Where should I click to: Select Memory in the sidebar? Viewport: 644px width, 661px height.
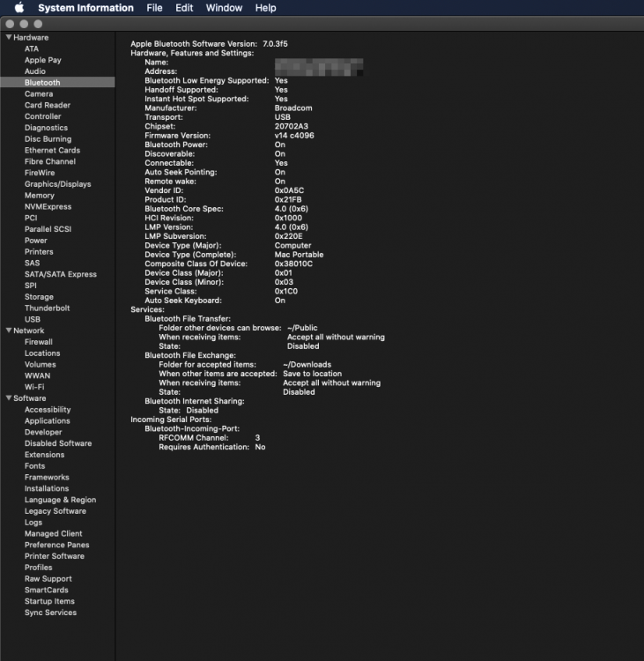pyautogui.click(x=39, y=195)
